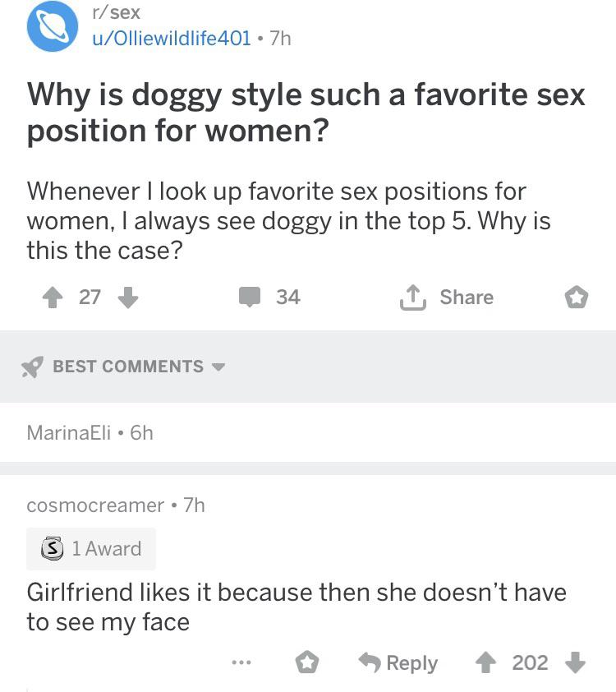
Task: Upvote the post with the up arrow
Action: [53, 298]
